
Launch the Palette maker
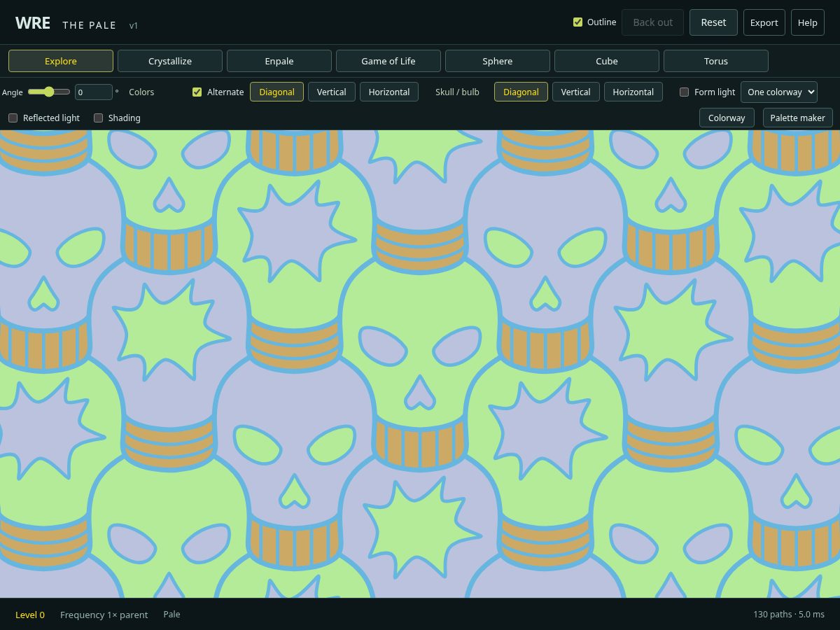coord(798,118)
